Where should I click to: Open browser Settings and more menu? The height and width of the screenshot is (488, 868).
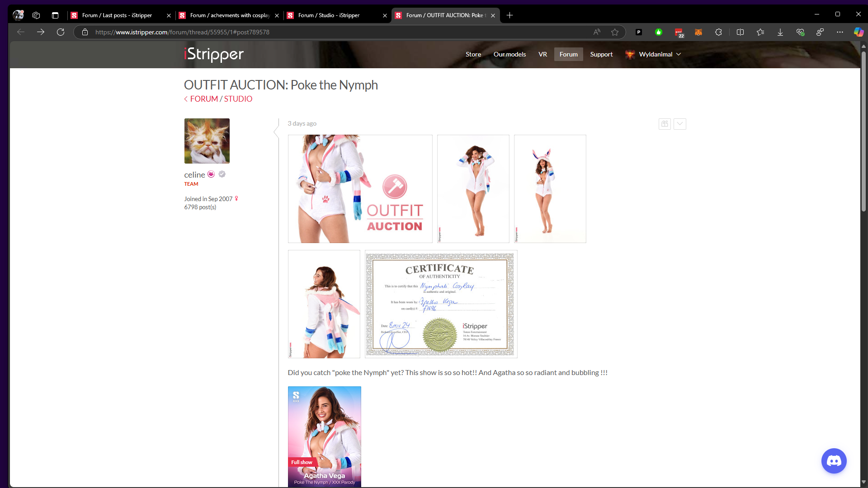pos(840,32)
